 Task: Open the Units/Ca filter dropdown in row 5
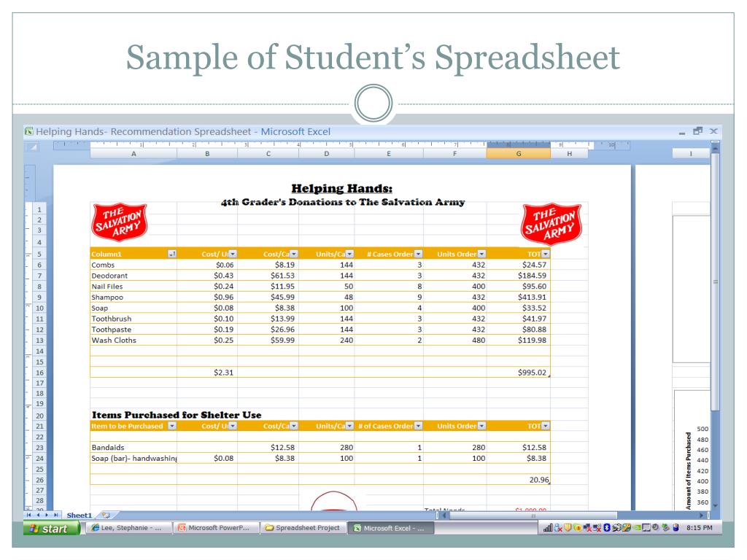tap(349, 254)
